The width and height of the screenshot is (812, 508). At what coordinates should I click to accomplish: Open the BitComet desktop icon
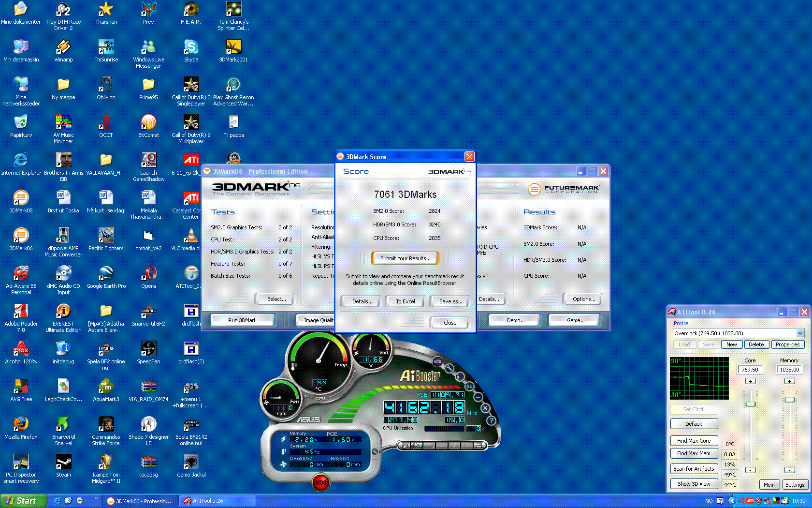click(148, 126)
